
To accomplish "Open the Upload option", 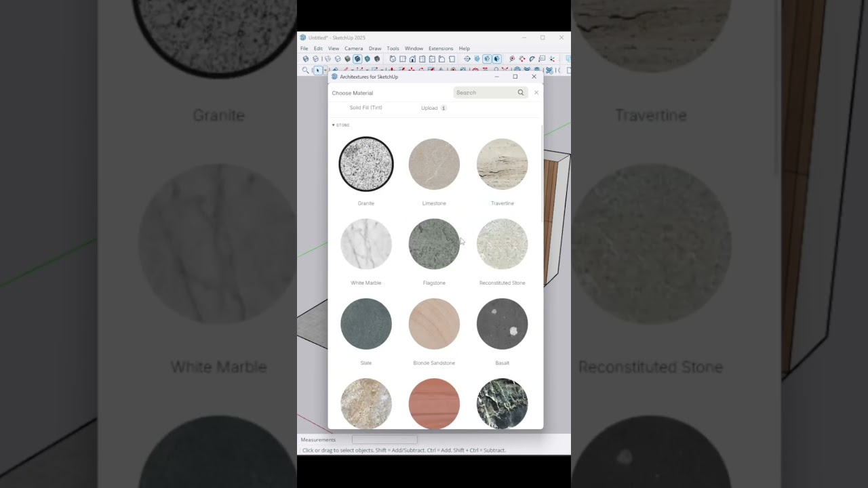I will click(429, 108).
